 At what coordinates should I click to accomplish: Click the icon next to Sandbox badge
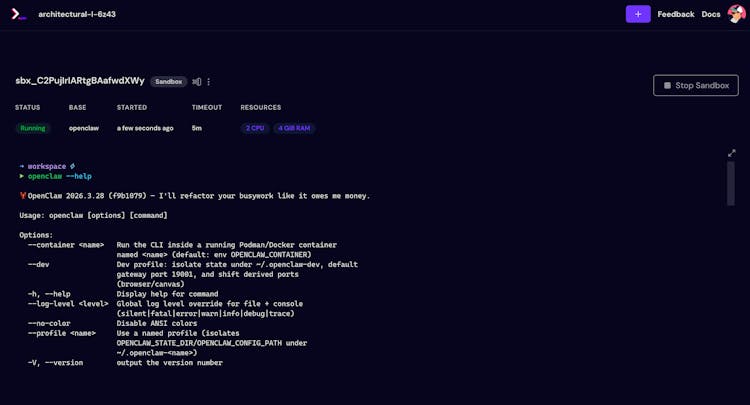click(197, 82)
